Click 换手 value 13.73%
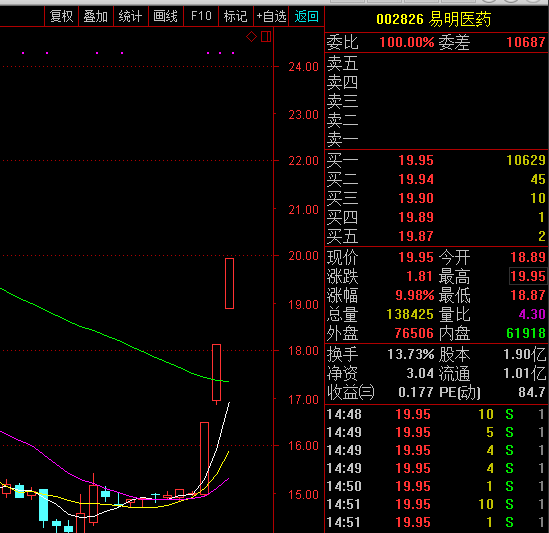 click(x=411, y=354)
